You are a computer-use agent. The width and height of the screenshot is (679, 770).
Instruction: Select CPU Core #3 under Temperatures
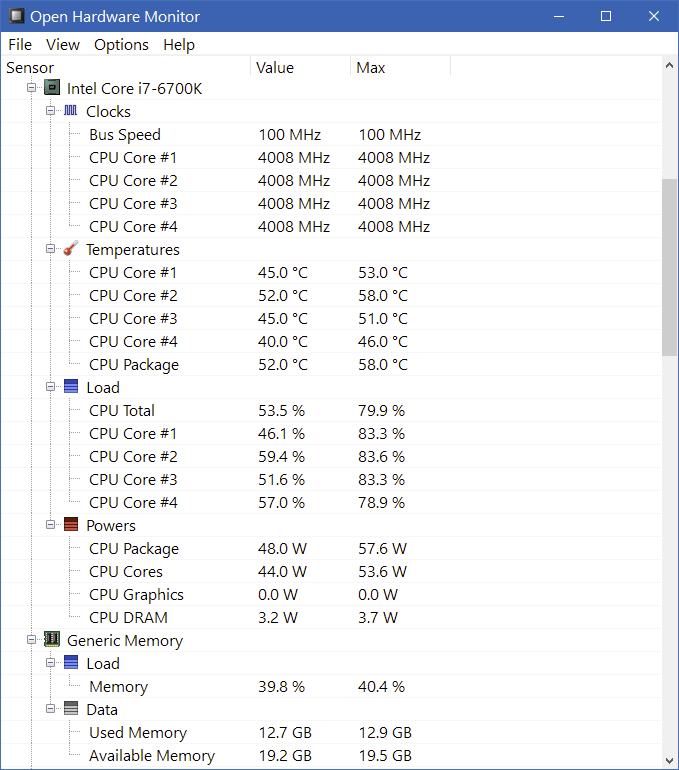click(331, 319)
